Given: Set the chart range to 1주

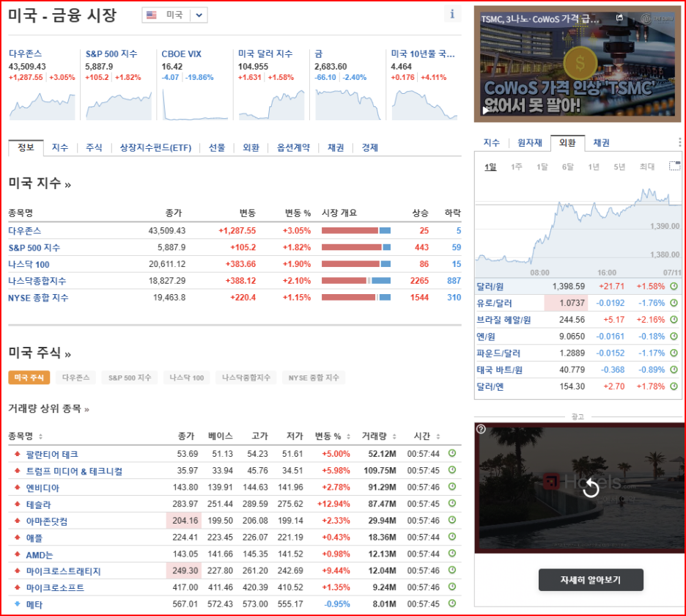Looking at the screenshot, I should coord(516,166).
